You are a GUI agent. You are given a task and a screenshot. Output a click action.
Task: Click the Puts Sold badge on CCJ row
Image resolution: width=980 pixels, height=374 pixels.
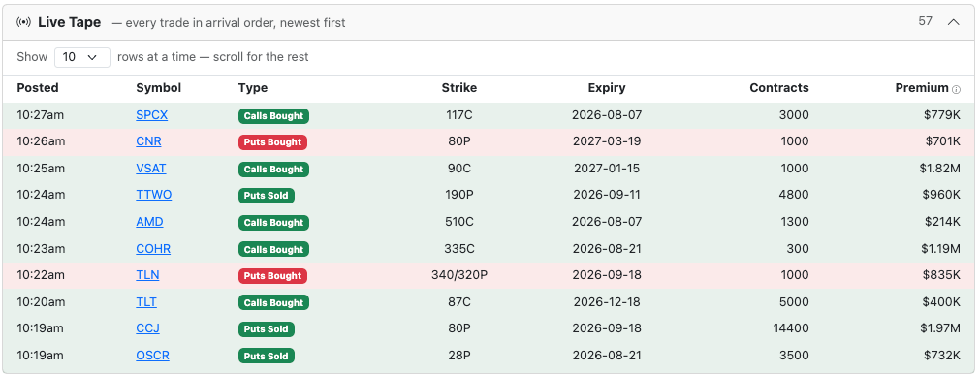click(x=267, y=329)
